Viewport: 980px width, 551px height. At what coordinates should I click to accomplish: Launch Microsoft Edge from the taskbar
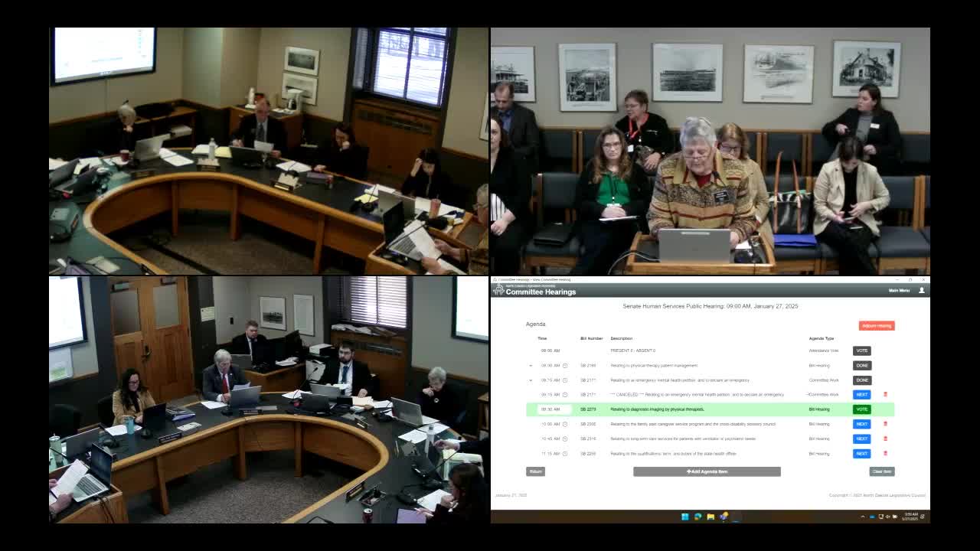(697, 517)
